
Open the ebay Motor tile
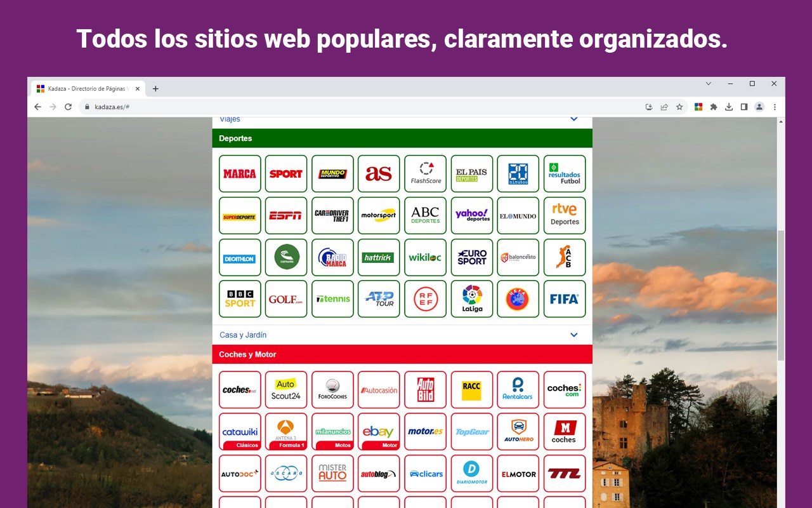(x=379, y=432)
